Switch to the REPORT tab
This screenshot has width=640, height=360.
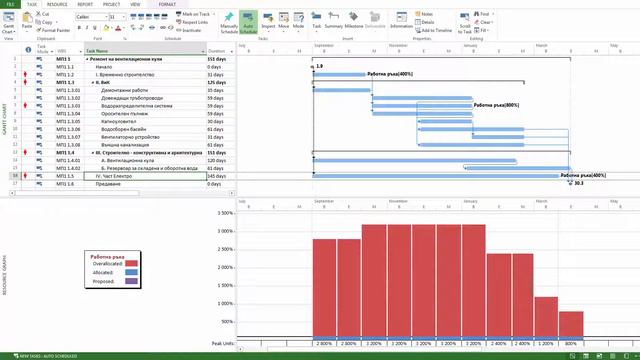pyautogui.click(x=85, y=4)
